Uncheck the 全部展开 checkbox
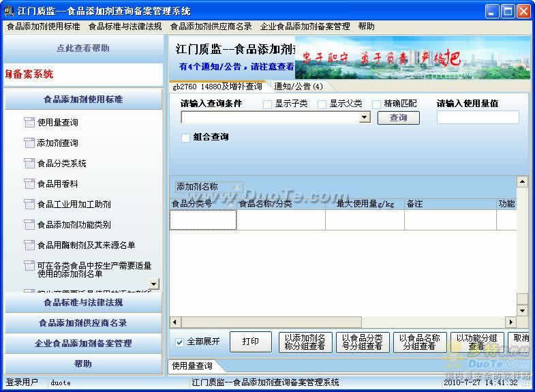 click(180, 342)
